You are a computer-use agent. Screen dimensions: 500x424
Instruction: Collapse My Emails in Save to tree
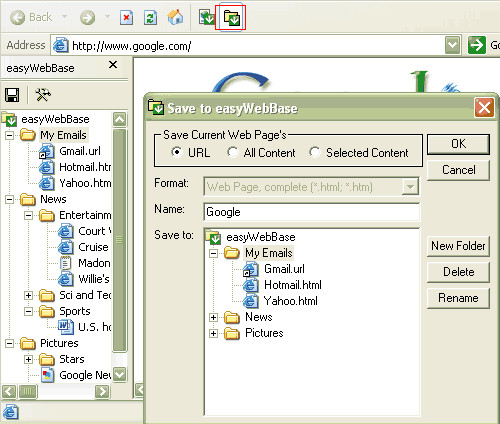214,254
